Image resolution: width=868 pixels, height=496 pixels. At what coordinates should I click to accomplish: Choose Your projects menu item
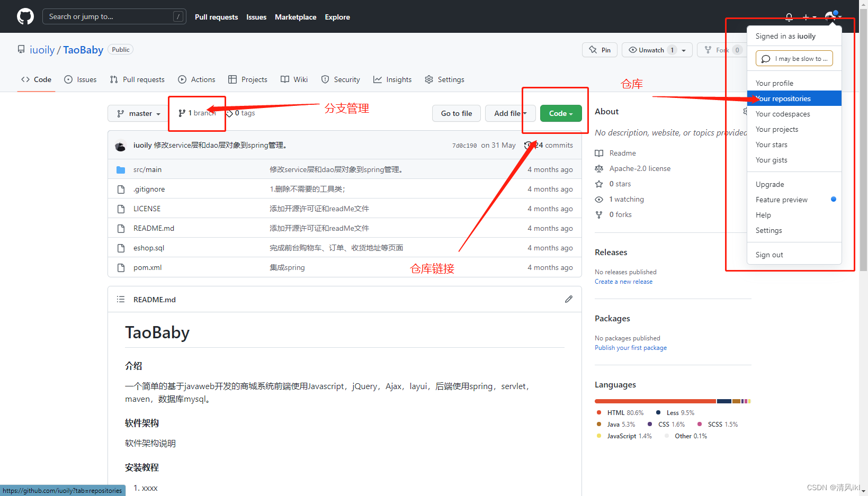point(794,129)
